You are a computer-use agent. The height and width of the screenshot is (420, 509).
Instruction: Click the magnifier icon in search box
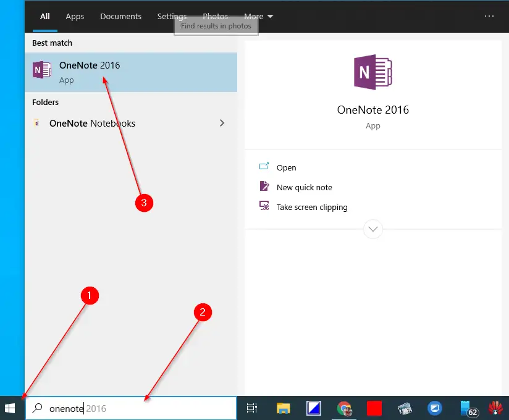37,408
